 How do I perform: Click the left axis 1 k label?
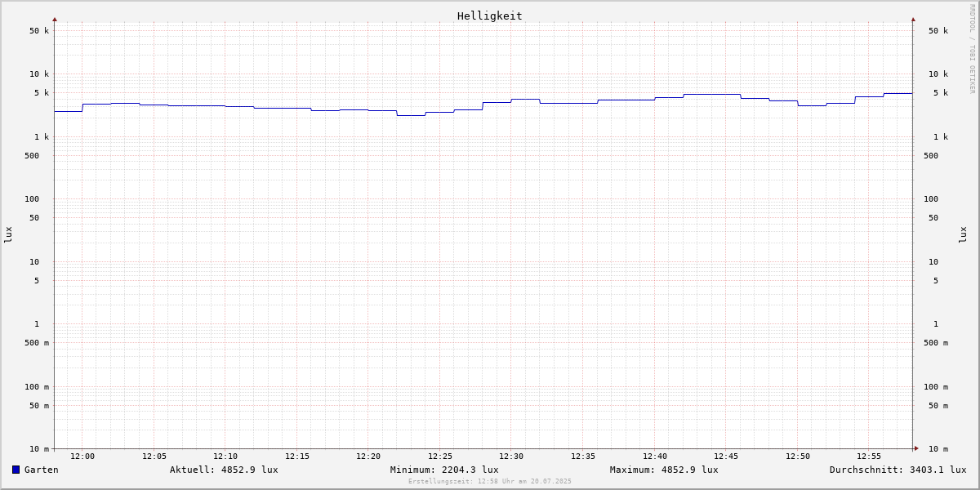click(42, 137)
